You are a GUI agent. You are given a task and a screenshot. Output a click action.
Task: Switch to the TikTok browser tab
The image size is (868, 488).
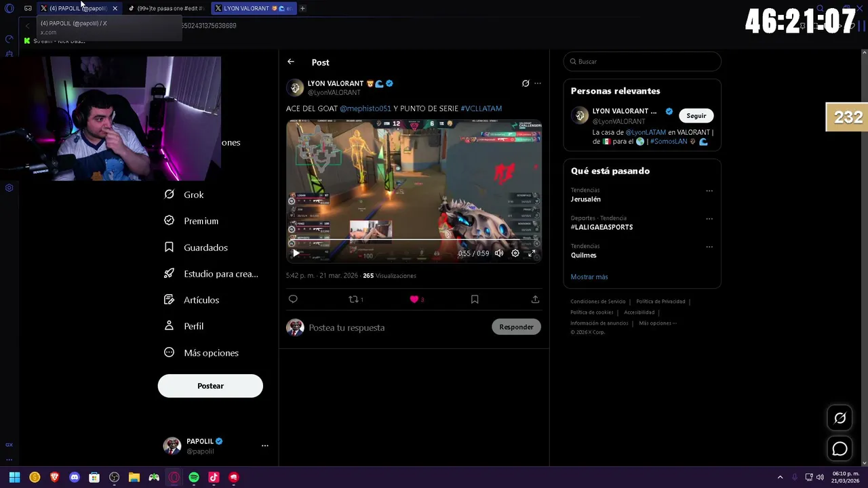tap(167, 8)
